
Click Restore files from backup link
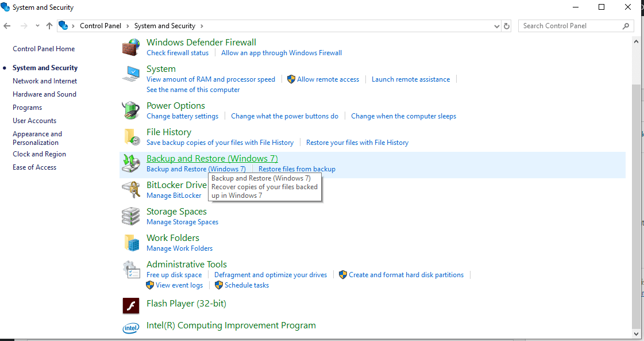pos(296,169)
